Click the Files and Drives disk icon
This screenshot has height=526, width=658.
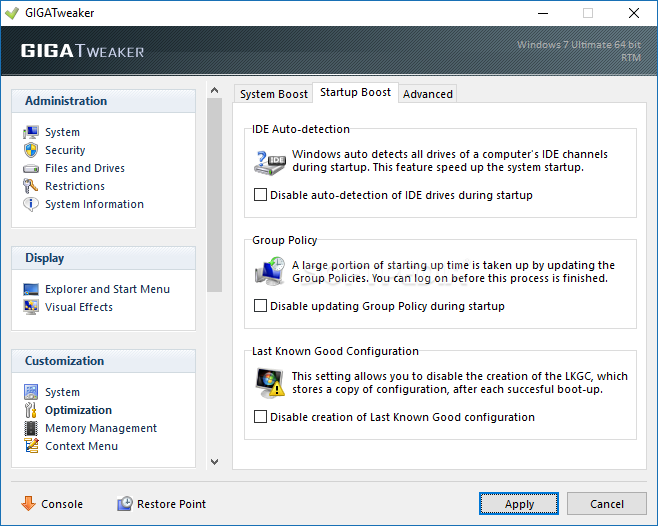31,168
